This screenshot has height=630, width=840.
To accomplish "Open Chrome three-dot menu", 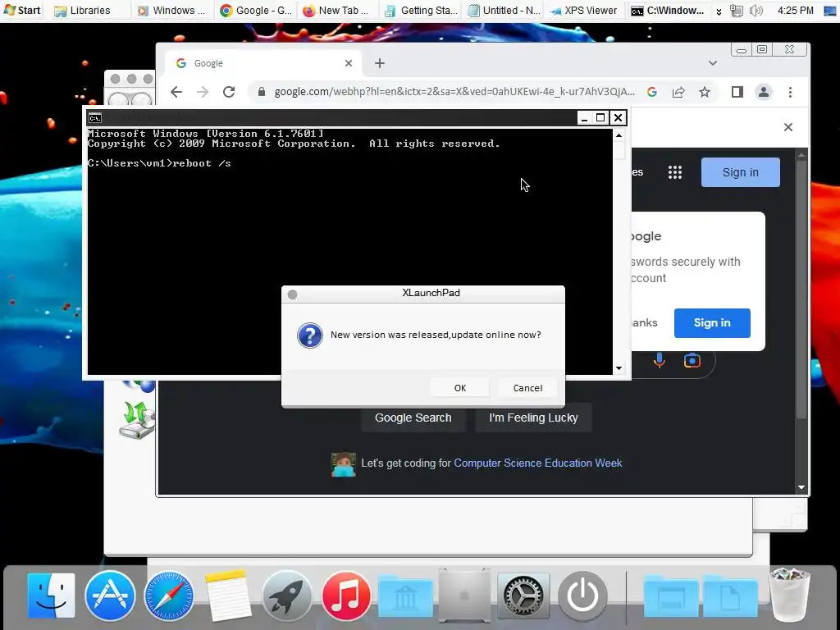I will [790, 92].
